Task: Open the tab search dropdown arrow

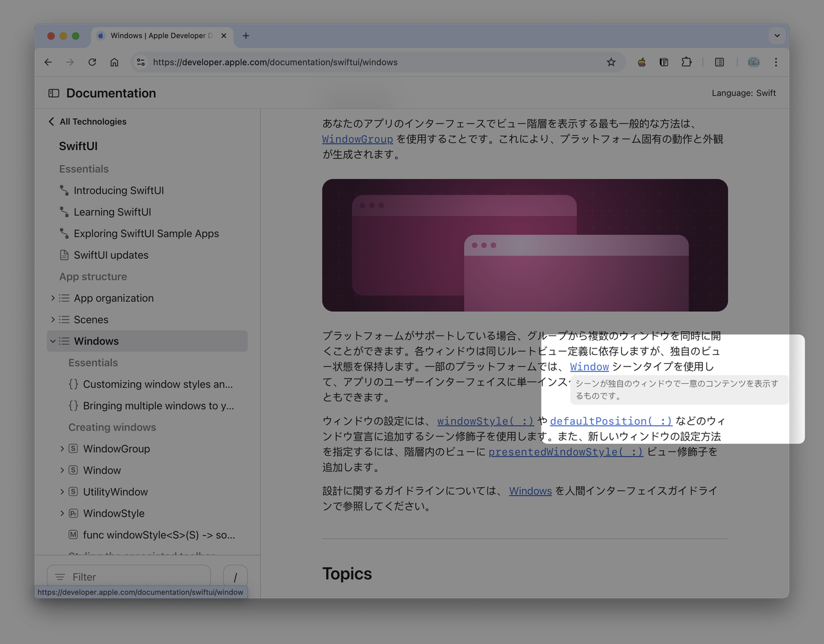Action: point(777,35)
